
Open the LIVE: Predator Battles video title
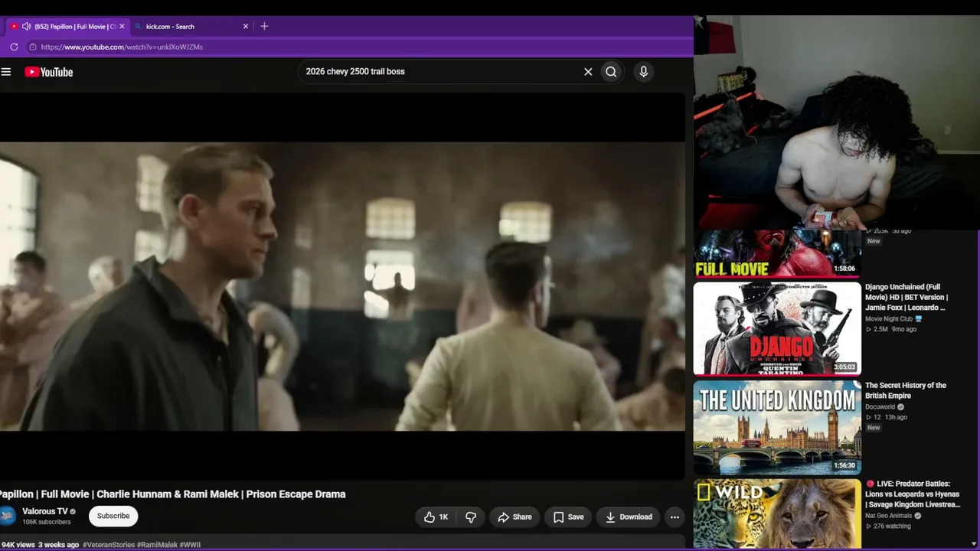[913, 494]
